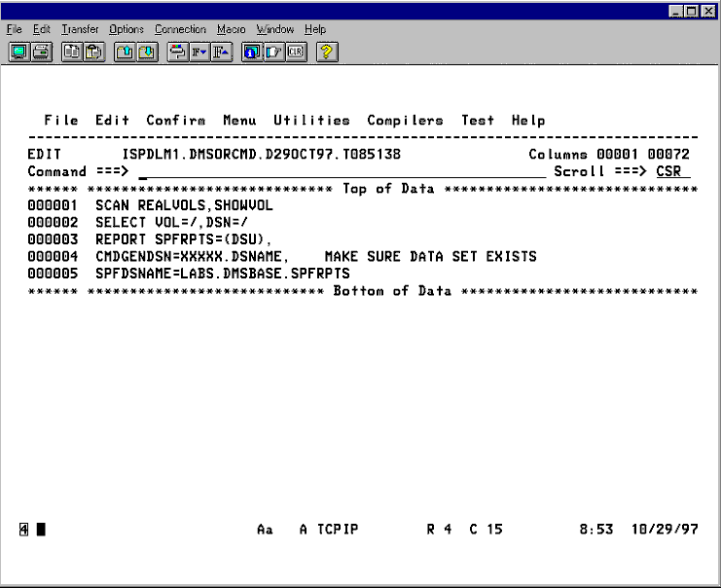Click the Scroll CSR field
Image resolution: width=721 pixels, height=588 pixels.
pyautogui.click(x=668, y=172)
